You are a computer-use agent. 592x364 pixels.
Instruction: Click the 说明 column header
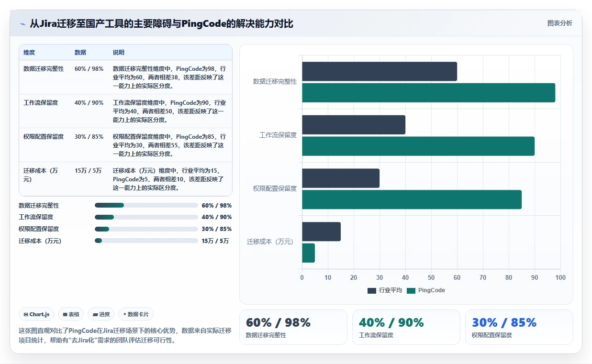pos(119,52)
